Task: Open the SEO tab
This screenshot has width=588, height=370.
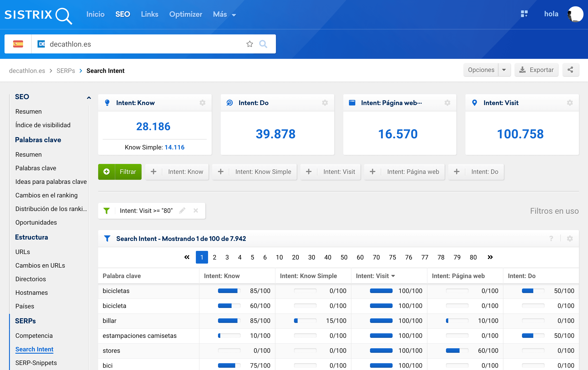Action: (123, 14)
